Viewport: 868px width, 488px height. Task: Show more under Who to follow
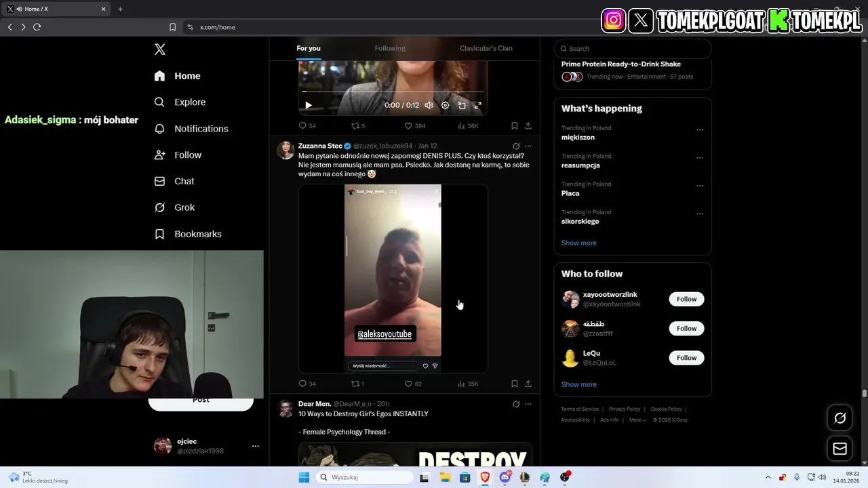[579, 384]
